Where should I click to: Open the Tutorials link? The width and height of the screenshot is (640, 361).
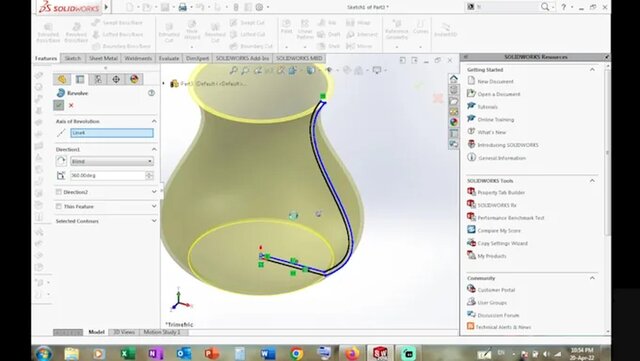tap(487, 107)
